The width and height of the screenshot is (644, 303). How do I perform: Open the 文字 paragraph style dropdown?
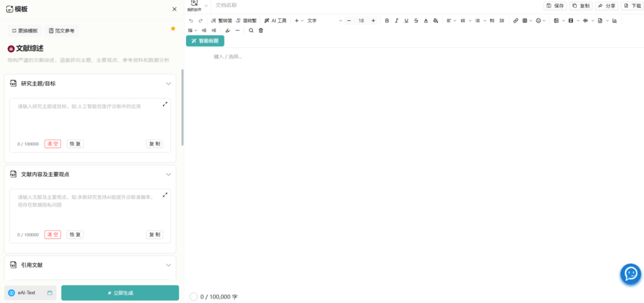coord(324,21)
